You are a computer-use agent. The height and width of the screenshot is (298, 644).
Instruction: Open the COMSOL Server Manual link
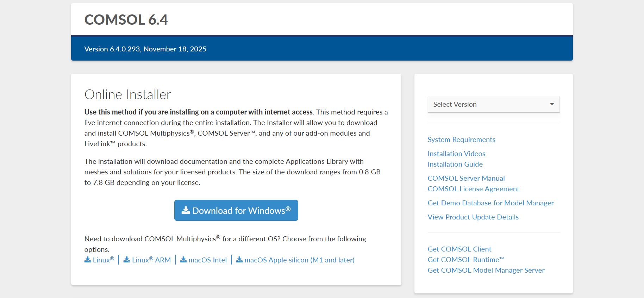(466, 178)
